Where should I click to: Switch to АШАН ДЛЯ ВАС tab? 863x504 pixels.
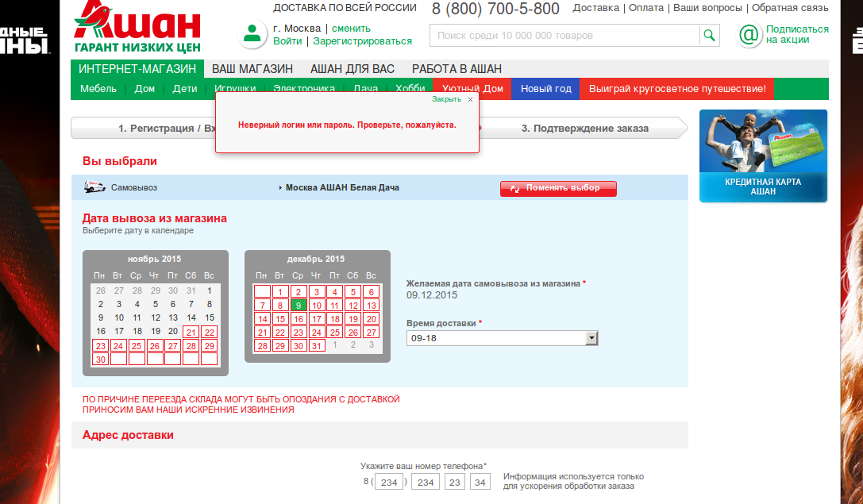click(x=353, y=69)
